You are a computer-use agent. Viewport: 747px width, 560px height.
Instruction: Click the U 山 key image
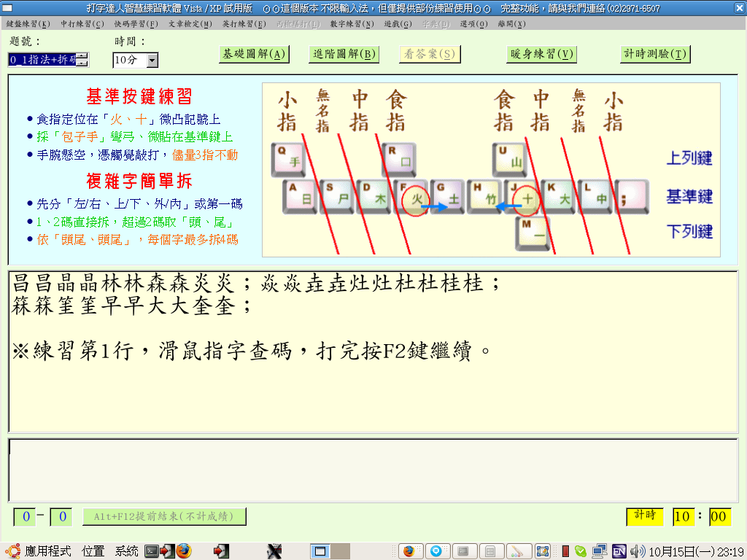tap(509, 160)
